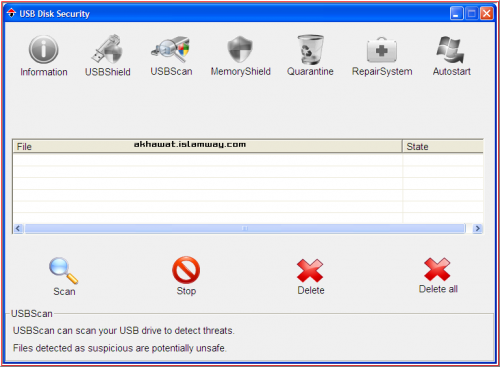The image size is (500, 367).
Task: Select the RepairSystem first-aid kit icon
Action: [382, 50]
